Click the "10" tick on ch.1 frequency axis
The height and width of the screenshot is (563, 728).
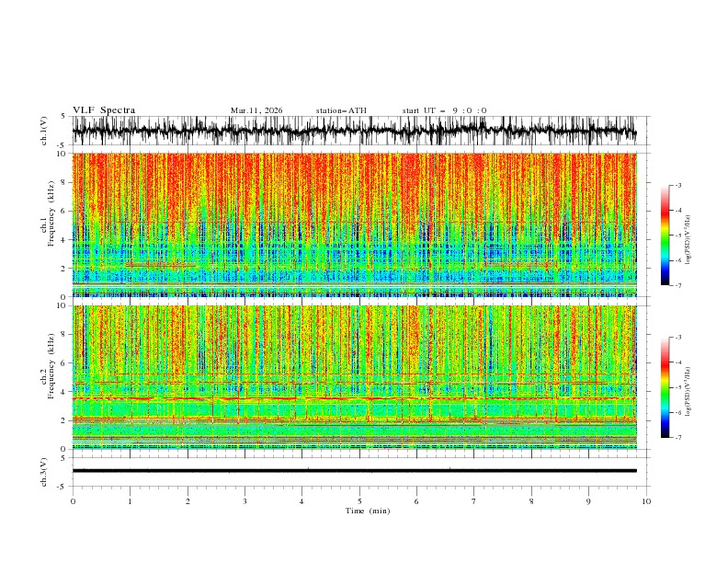tap(62, 154)
